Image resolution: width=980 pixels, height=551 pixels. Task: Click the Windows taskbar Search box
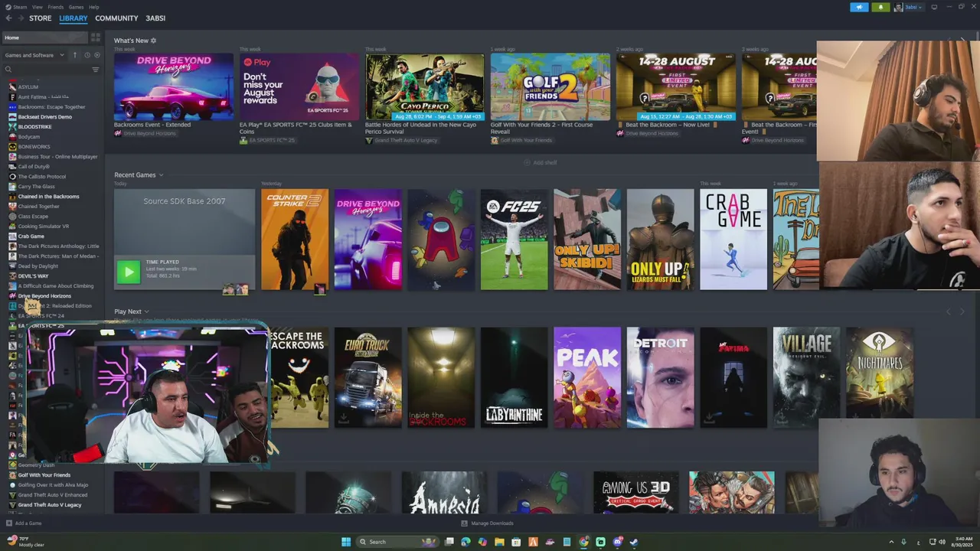pos(398,542)
